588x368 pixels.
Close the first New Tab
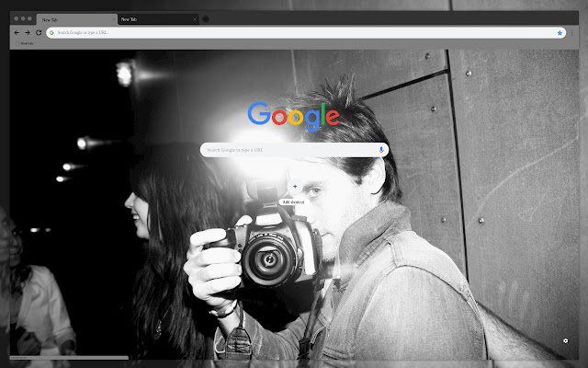point(114,19)
